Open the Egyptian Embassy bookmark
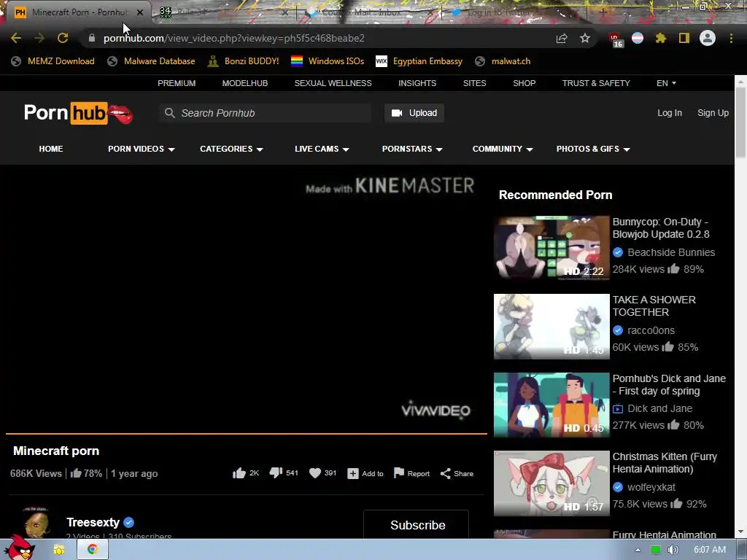Viewport: 747px width, 560px height. pos(419,61)
